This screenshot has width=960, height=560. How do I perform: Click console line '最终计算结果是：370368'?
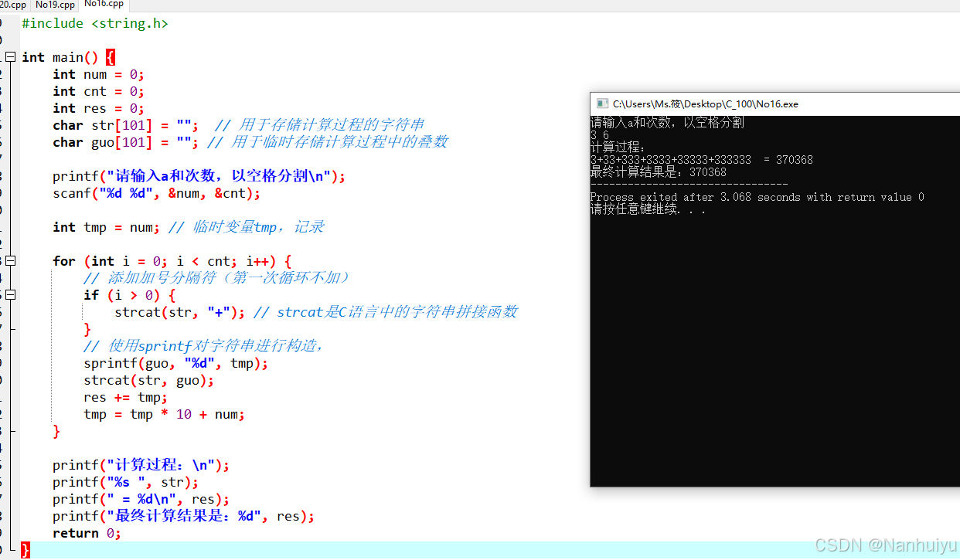659,172
